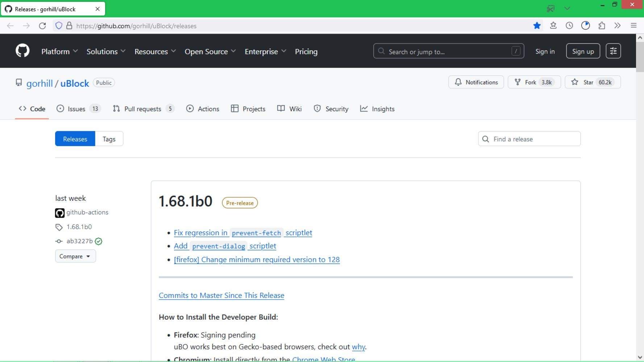Screen dimensions: 644x362
Task: Switch to the Tags tab
Action: click(x=109, y=139)
